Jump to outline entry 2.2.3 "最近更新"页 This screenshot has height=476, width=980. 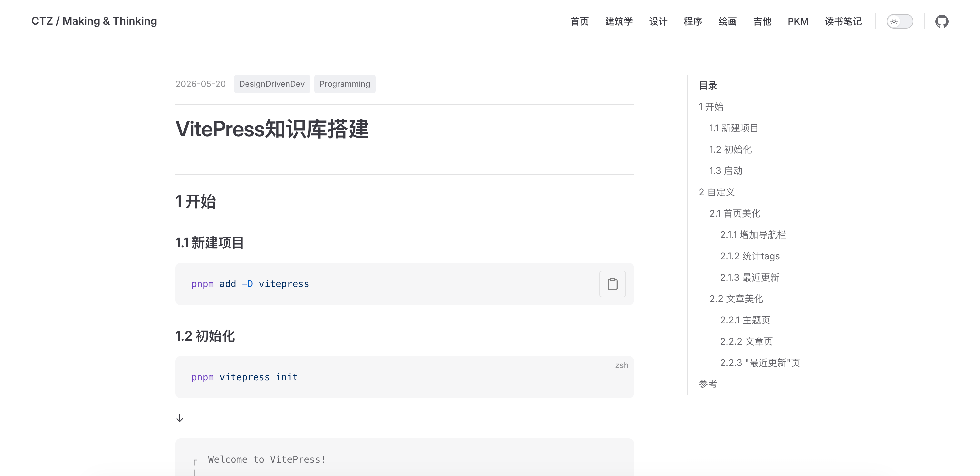(x=760, y=362)
